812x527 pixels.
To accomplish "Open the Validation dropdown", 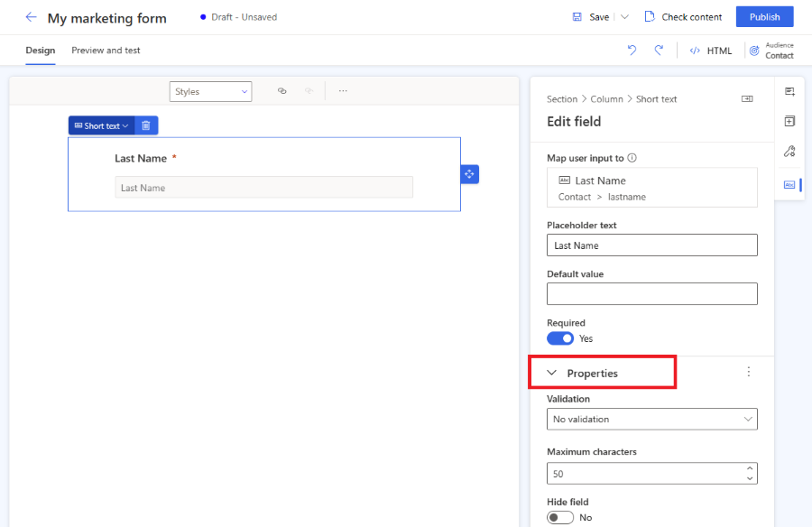I will 651,419.
